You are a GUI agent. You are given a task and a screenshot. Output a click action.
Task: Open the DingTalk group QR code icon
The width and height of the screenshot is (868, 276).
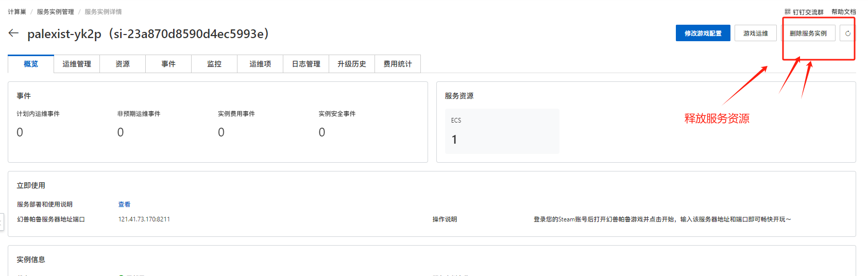pyautogui.click(x=788, y=11)
